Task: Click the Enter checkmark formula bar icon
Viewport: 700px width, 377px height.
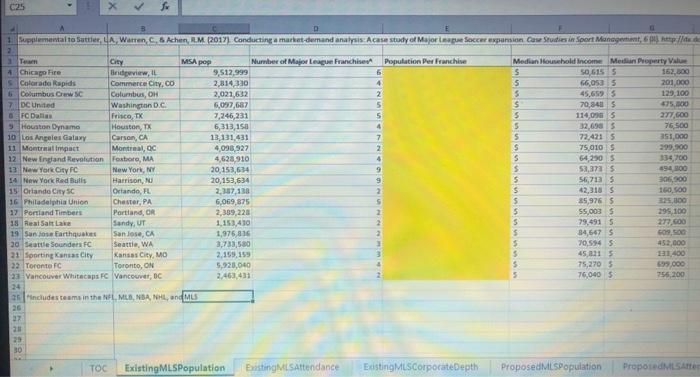Action: pyautogui.click(x=139, y=6)
